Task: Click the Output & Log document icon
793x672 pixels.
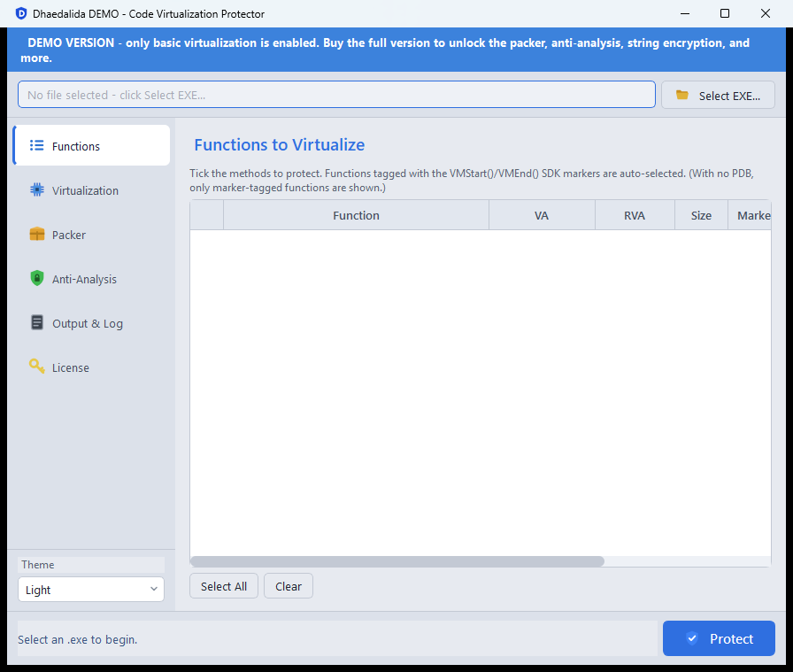Action: (37, 322)
